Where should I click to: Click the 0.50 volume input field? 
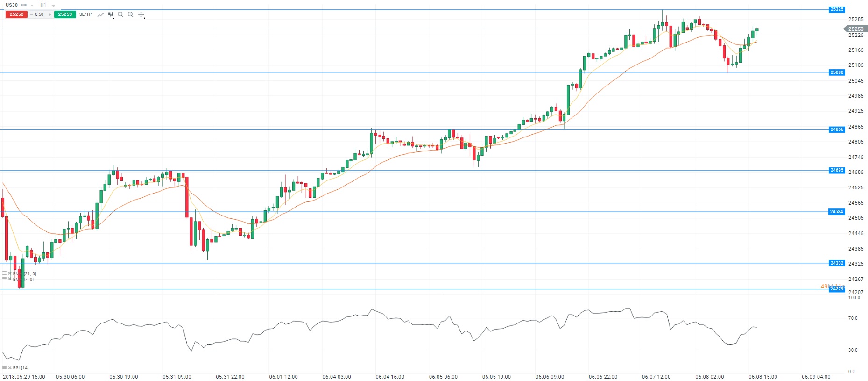click(x=40, y=14)
